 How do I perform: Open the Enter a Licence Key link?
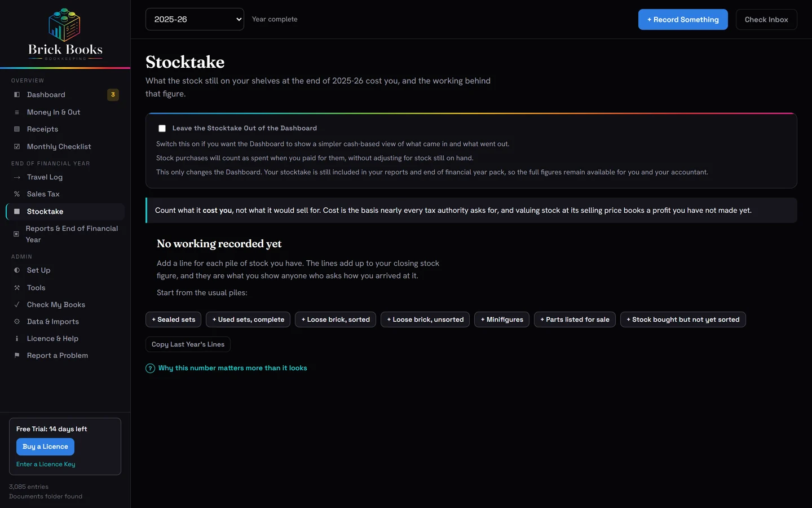pyautogui.click(x=46, y=465)
